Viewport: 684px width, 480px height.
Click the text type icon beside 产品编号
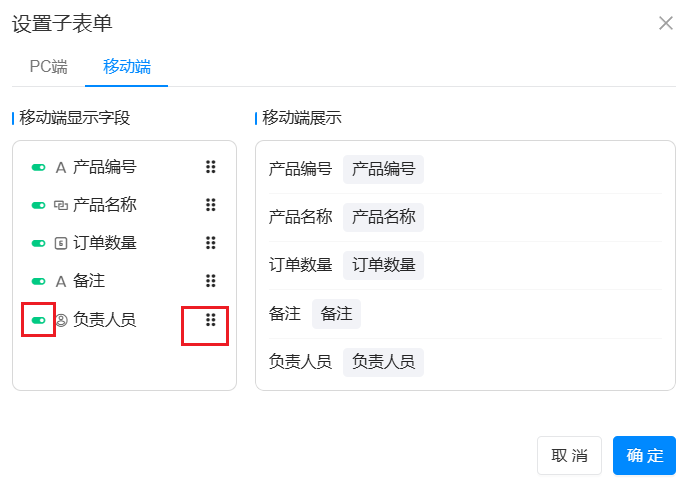60,168
